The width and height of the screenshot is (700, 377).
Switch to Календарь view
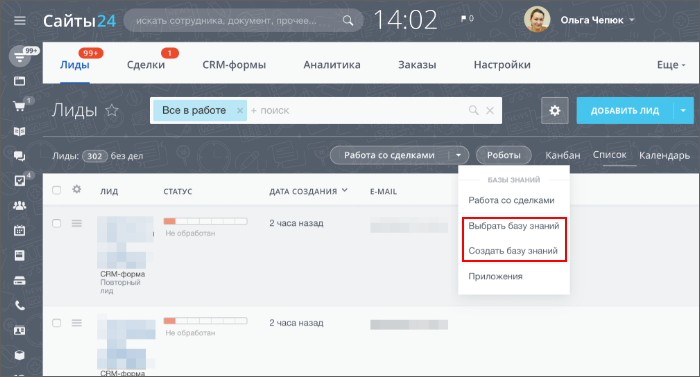664,155
